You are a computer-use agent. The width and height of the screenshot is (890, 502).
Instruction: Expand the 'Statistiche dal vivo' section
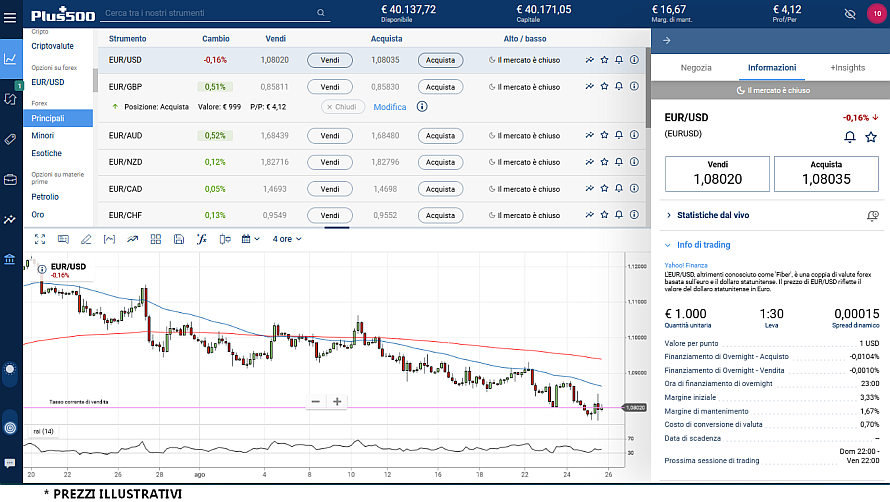coord(712,215)
